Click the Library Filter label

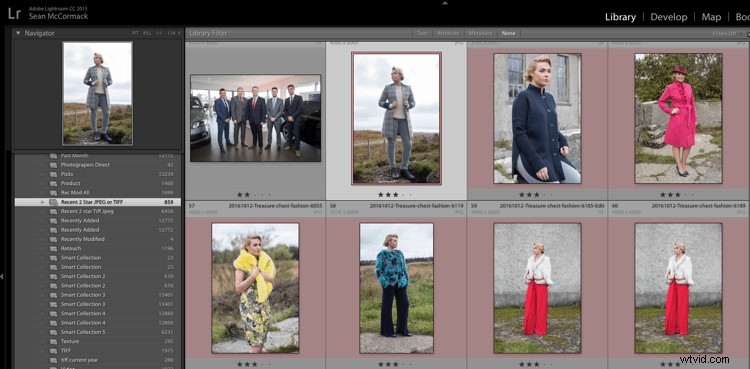[210, 34]
